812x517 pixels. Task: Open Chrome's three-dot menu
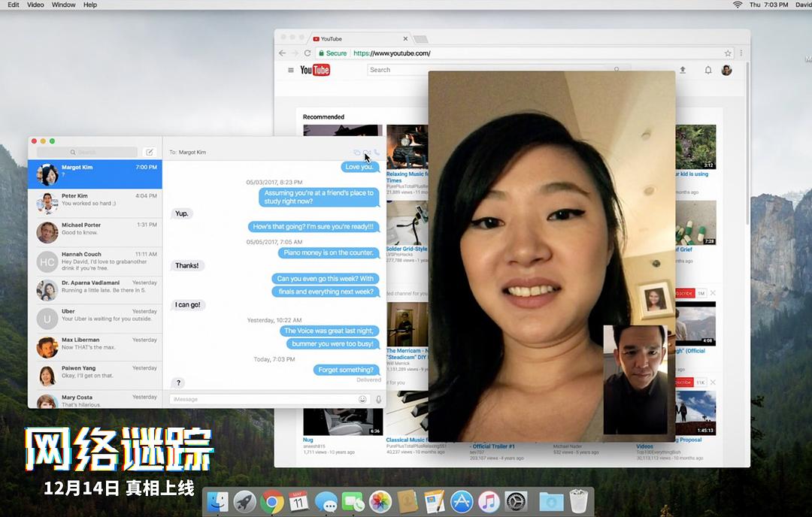click(741, 53)
